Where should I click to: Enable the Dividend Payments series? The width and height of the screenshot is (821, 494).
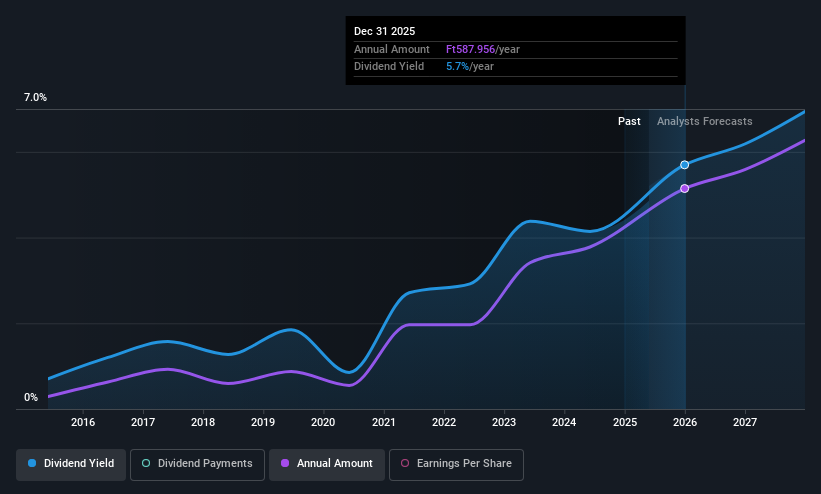coord(197,464)
